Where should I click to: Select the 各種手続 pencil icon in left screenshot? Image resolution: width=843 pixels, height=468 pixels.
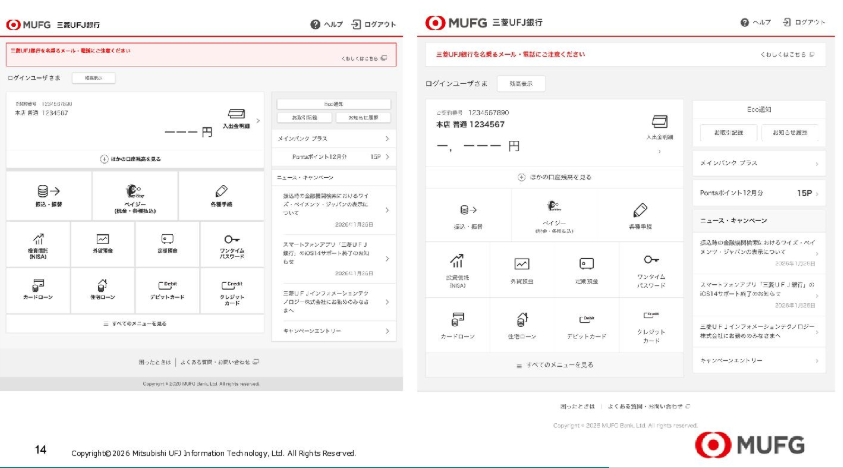click(221, 191)
